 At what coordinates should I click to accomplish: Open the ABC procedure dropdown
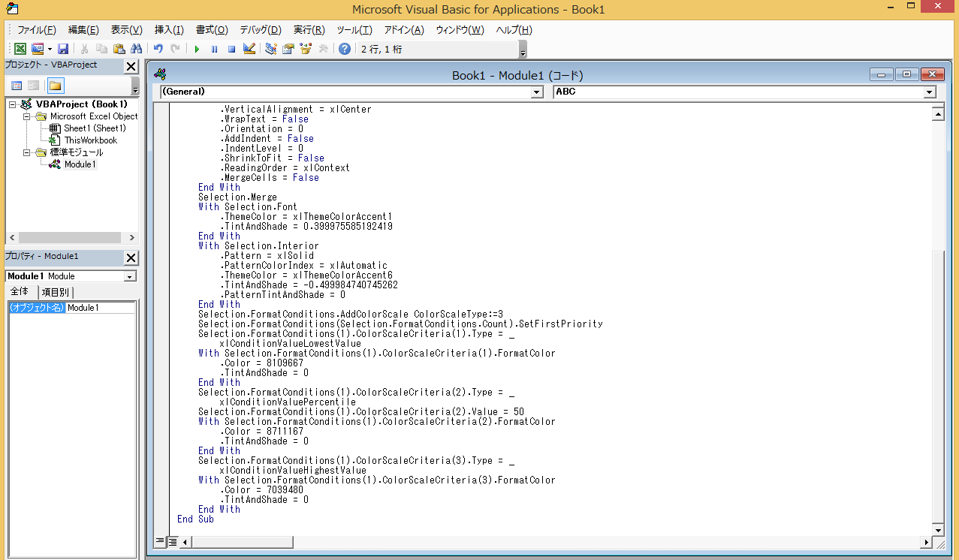coord(930,92)
